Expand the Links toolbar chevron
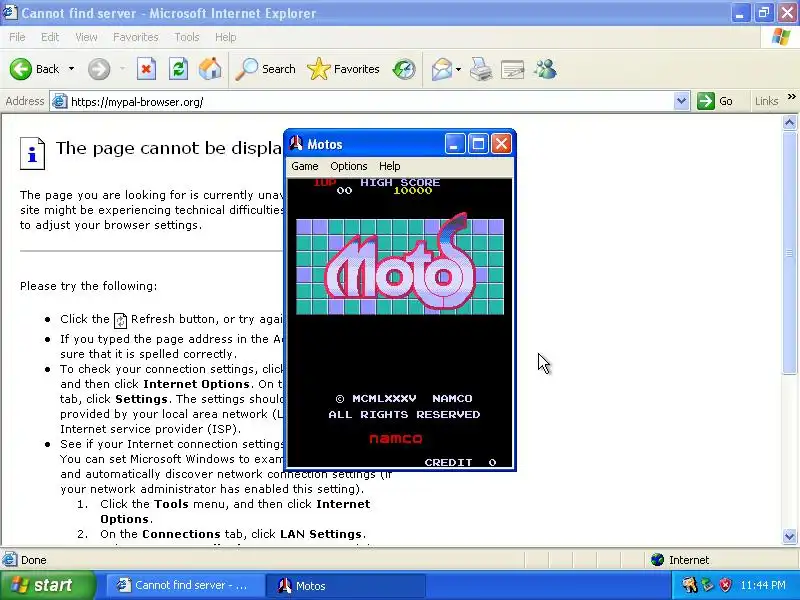This screenshot has width=800, height=600. [791, 96]
